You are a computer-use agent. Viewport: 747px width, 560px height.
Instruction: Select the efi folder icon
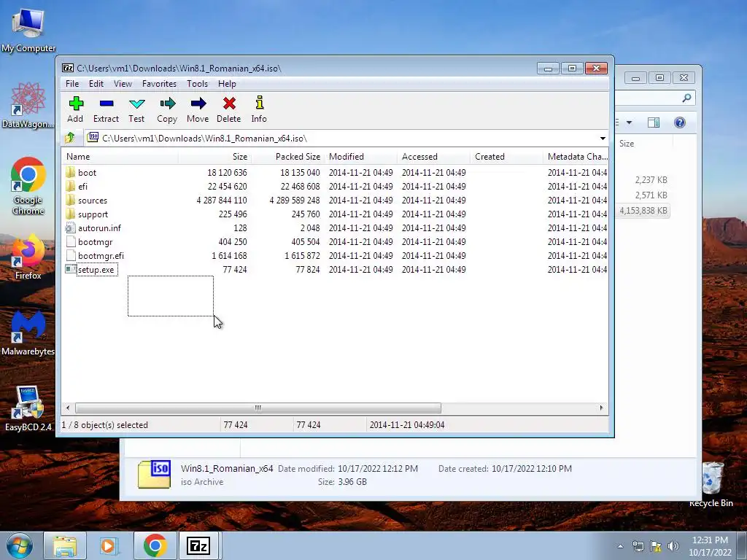click(x=71, y=186)
